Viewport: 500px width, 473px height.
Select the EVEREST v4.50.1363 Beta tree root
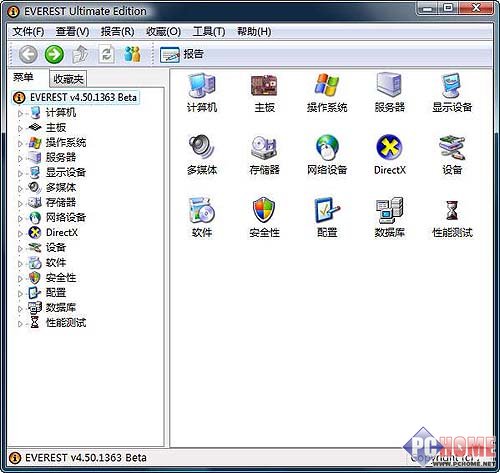point(75,98)
